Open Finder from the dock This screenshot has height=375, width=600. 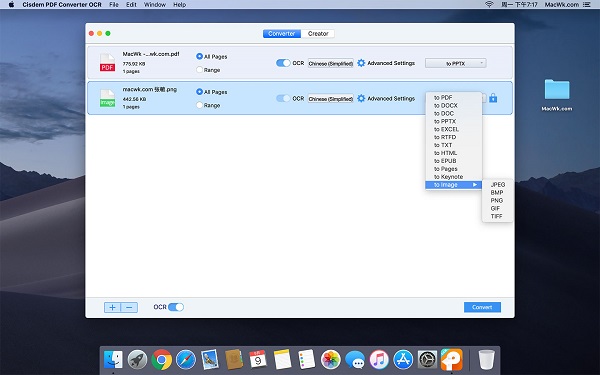click(x=113, y=360)
